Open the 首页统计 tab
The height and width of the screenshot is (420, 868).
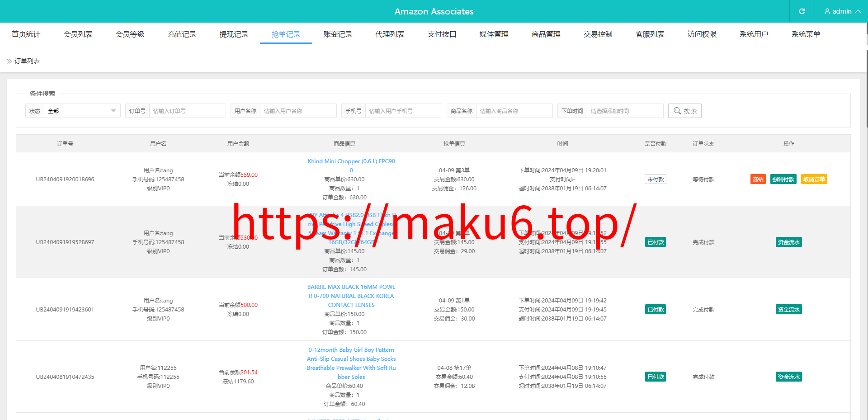pos(26,34)
